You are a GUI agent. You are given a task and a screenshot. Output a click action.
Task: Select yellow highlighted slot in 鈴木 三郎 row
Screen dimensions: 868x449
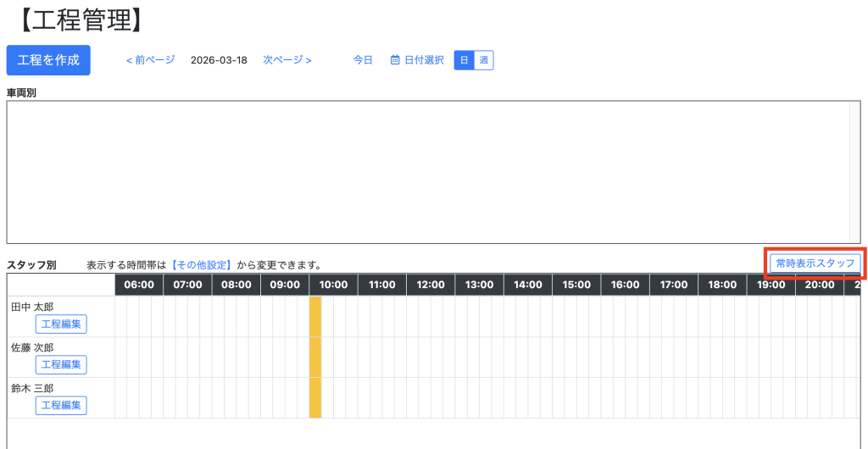click(315, 397)
